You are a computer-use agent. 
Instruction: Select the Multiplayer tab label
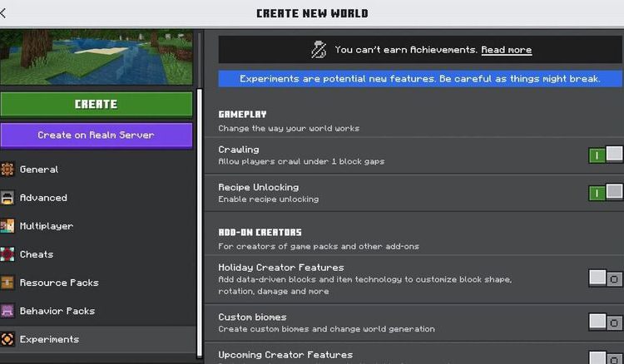(x=47, y=226)
